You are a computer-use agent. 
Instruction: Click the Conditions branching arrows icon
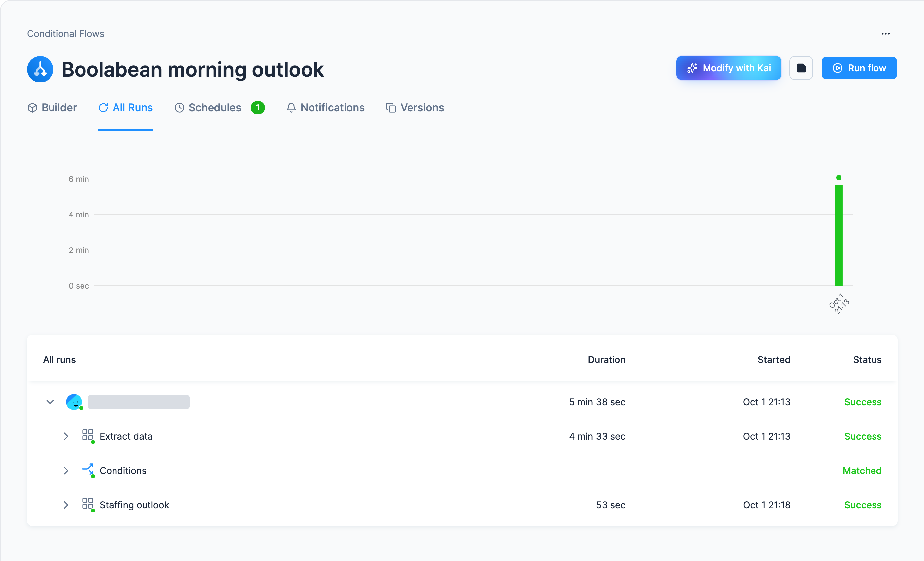88,470
